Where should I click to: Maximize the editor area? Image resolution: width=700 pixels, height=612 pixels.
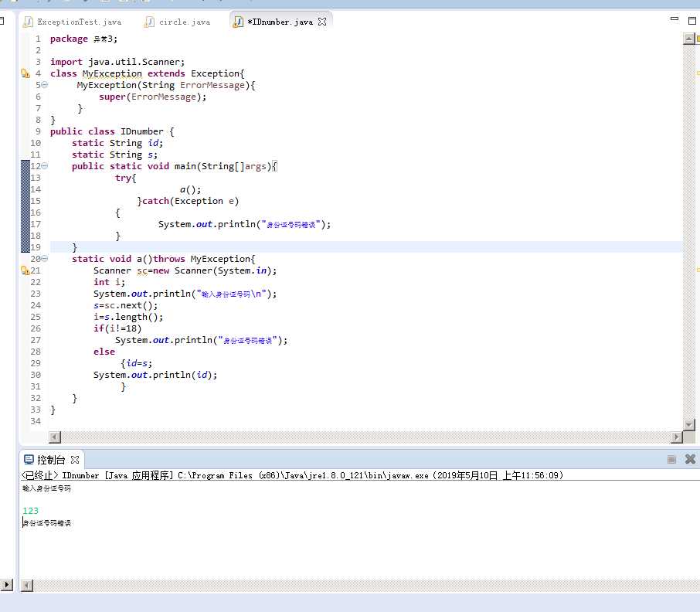pos(692,21)
